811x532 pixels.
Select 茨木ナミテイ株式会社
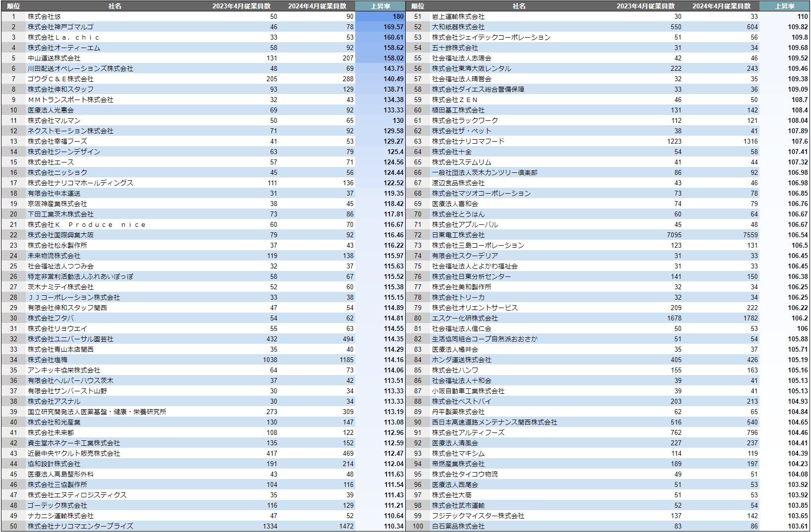point(60,287)
